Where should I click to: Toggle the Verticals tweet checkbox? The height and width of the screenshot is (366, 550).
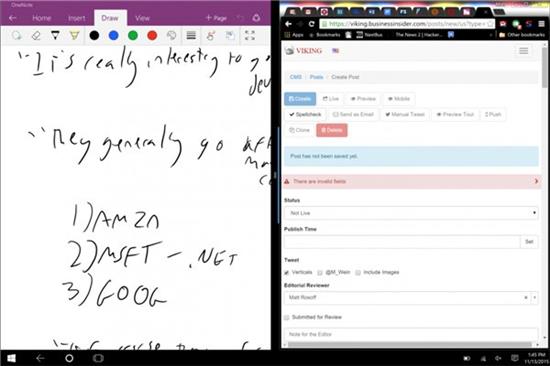(287, 273)
